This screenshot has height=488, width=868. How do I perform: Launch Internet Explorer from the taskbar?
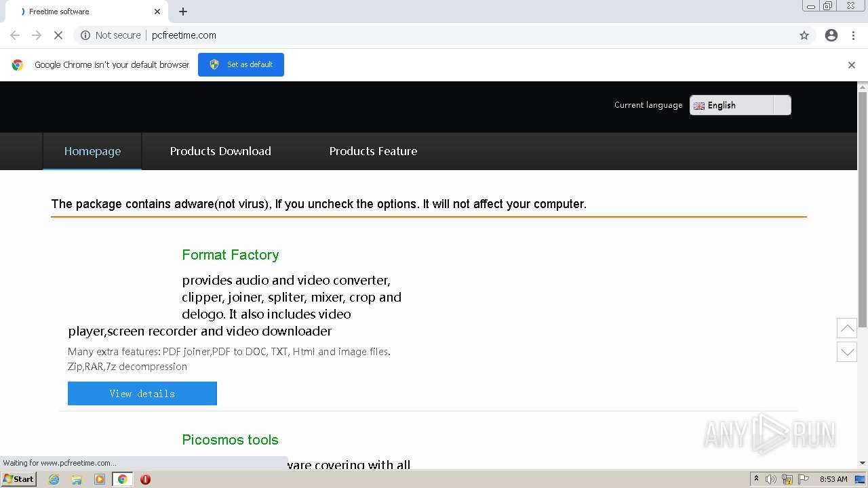54,479
